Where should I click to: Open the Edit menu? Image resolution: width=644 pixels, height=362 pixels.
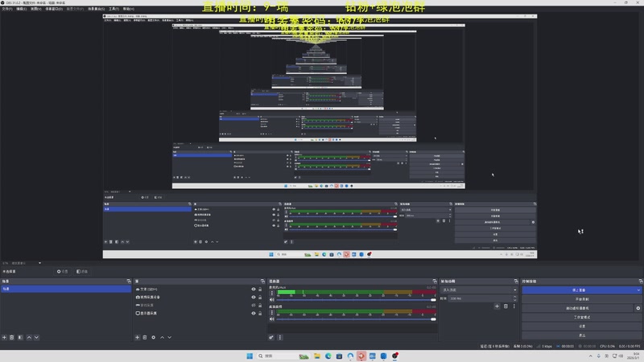(22, 9)
